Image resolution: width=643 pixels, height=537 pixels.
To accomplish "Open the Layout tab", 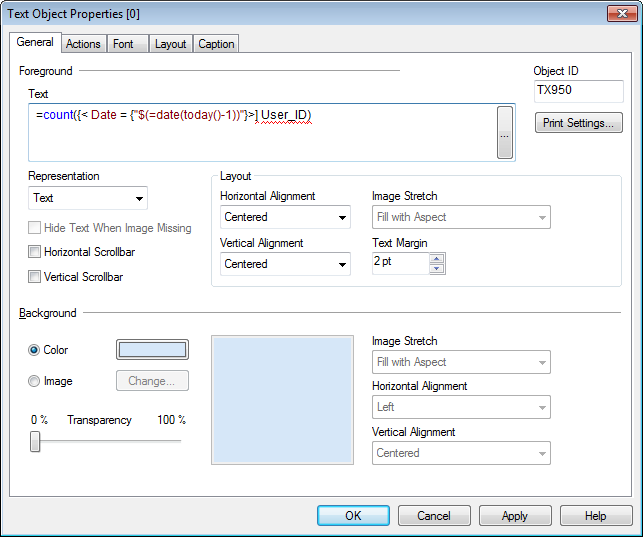I will [x=170, y=44].
